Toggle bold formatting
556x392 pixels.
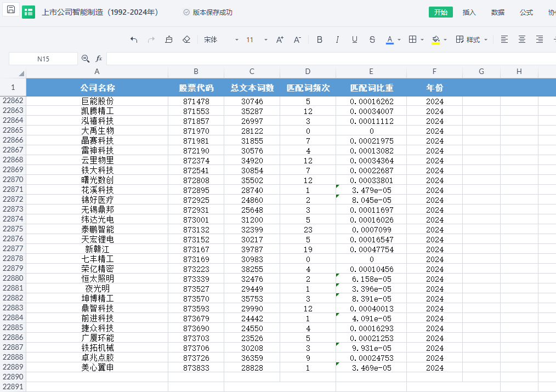coord(320,39)
